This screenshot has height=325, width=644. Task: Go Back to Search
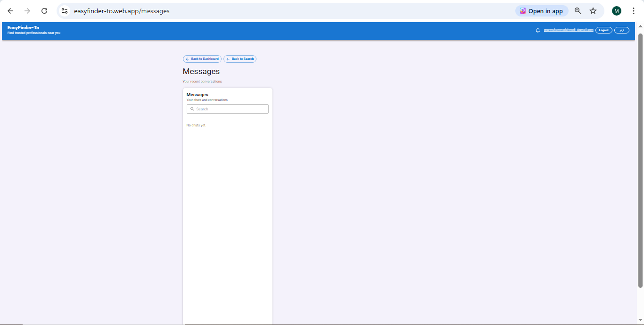coord(240,59)
